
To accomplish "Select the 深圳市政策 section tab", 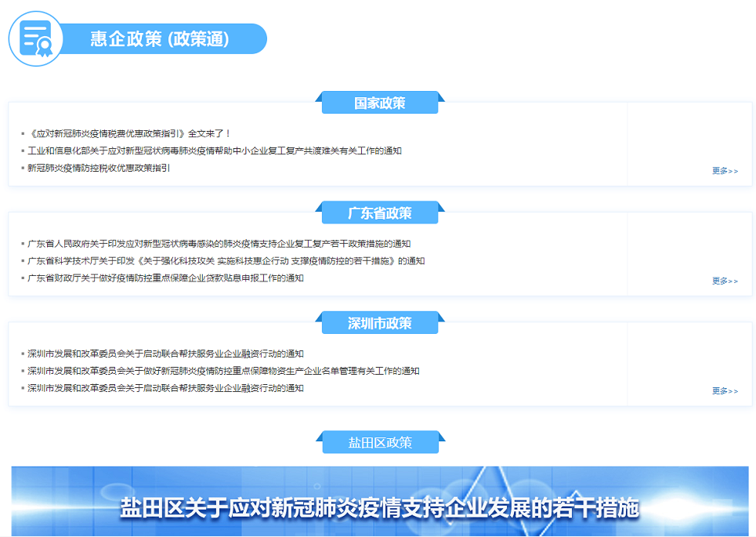I will point(380,323).
